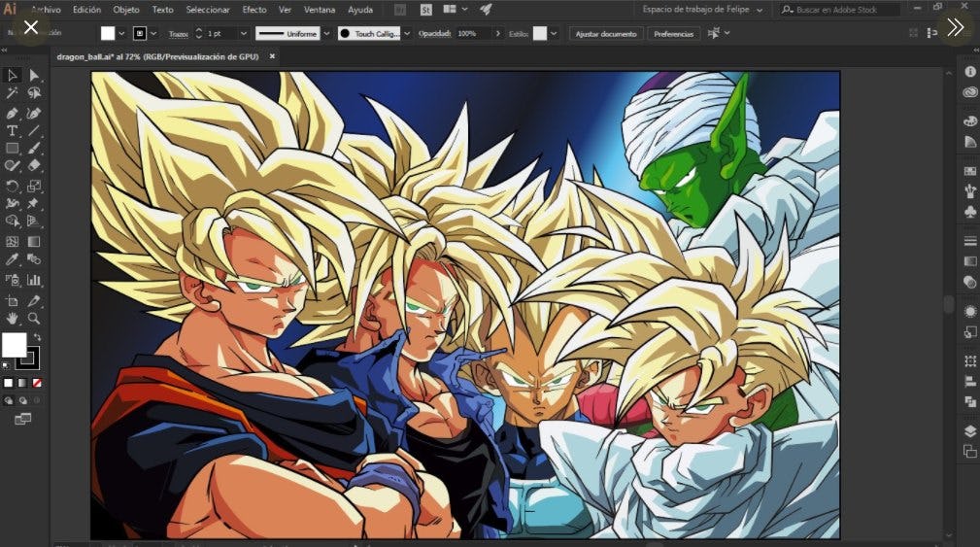Open the Estilo graphic style dropdown
This screenshot has height=547, width=980.
pos(553,34)
